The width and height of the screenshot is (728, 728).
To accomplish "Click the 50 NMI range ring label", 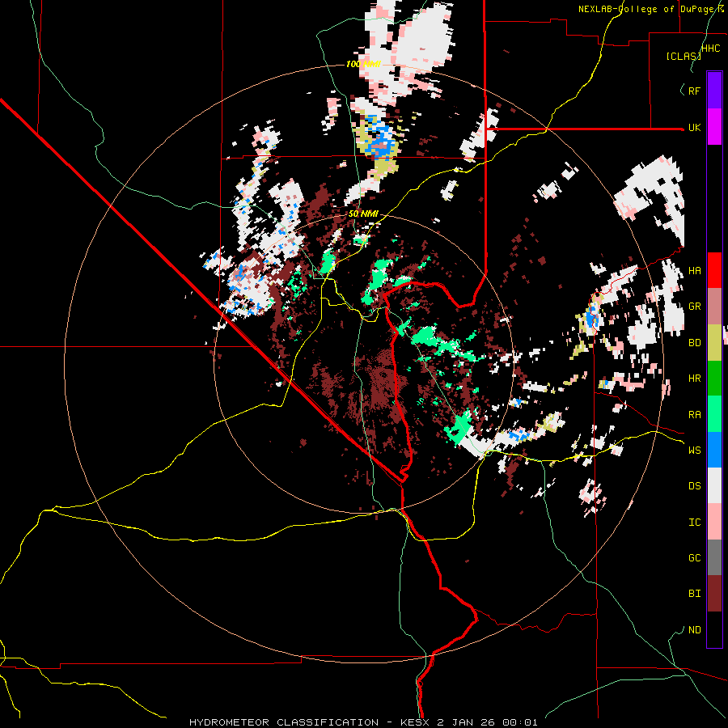I will [x=363, y=214].
